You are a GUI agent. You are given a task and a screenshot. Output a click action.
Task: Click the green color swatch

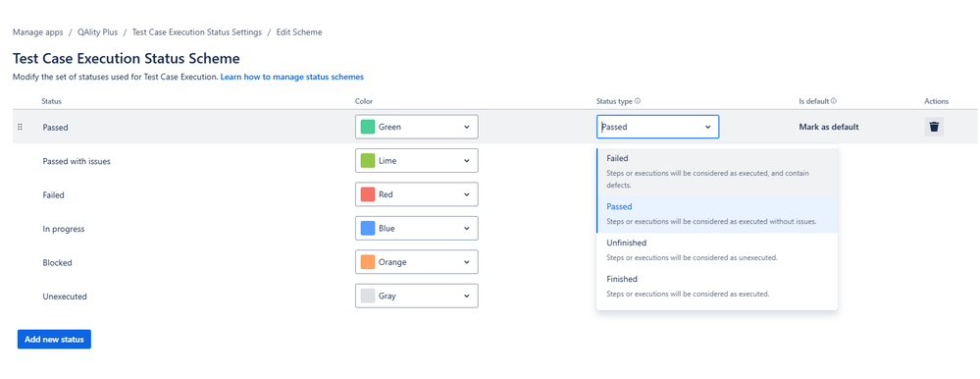point(368,127)
